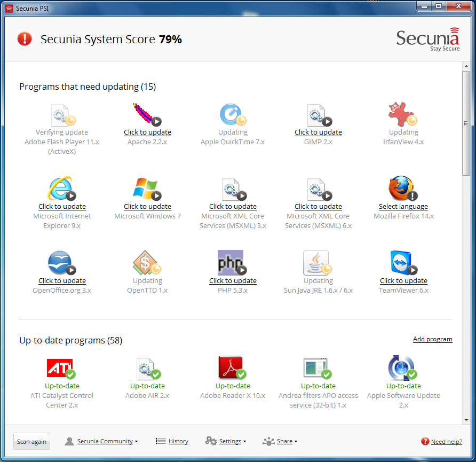Click the TeamViewer 6.x icon
Viewport: 476px width, 462px height.
tap(403, 262)
